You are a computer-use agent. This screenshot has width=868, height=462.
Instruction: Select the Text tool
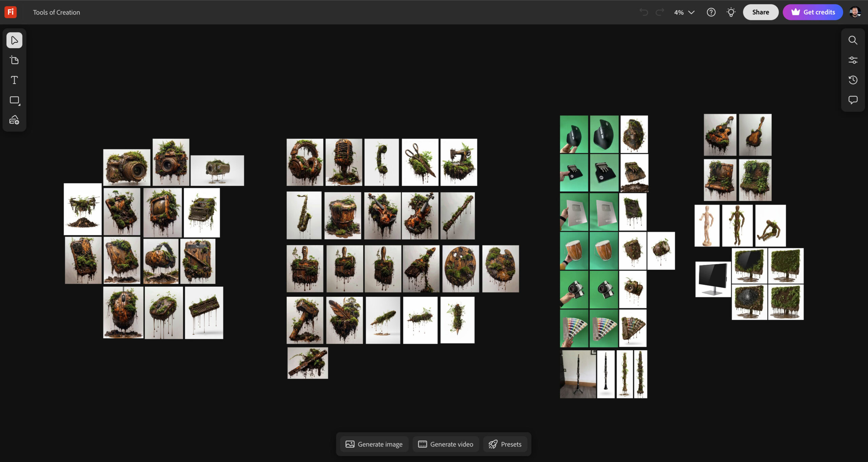[x=14, y=80]
